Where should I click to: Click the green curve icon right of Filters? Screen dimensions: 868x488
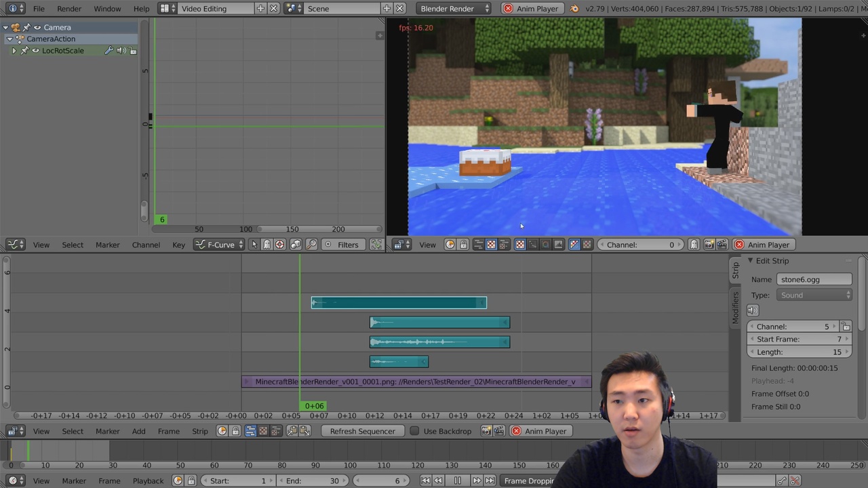[x=376, y=245]
